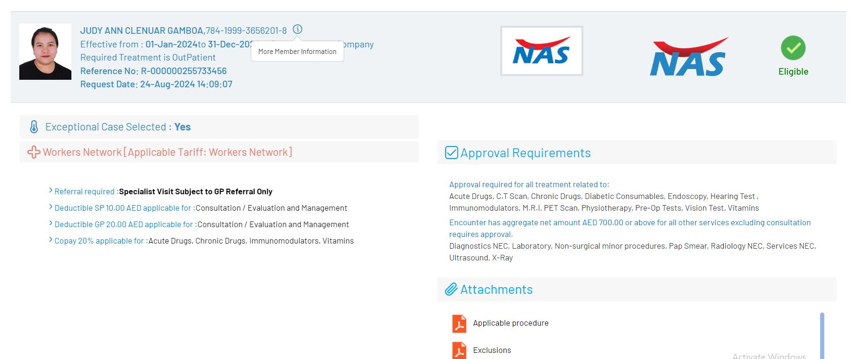
Task: Click the Encounter aggregate net amount note
Action: pyautogui.click(x=630, y=228)
